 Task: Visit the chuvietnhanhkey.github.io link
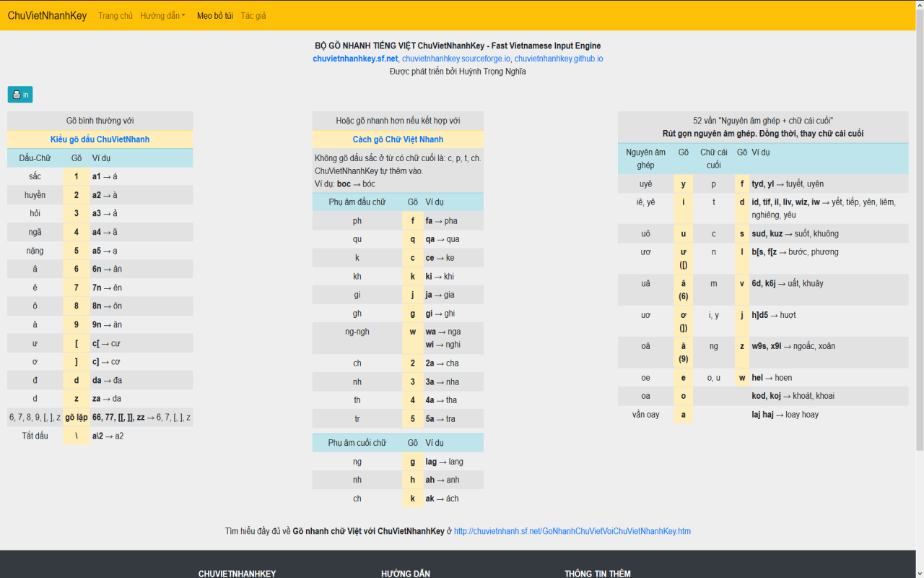pos(559,59)
